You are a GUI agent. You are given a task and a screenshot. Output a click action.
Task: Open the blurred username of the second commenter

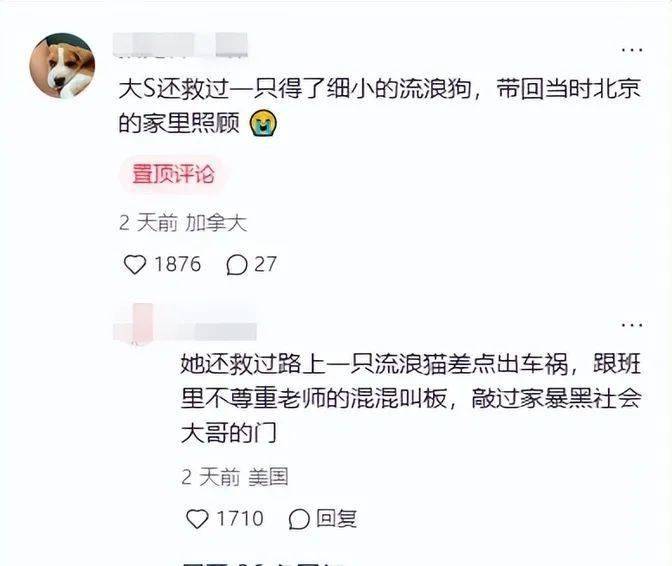185,322
